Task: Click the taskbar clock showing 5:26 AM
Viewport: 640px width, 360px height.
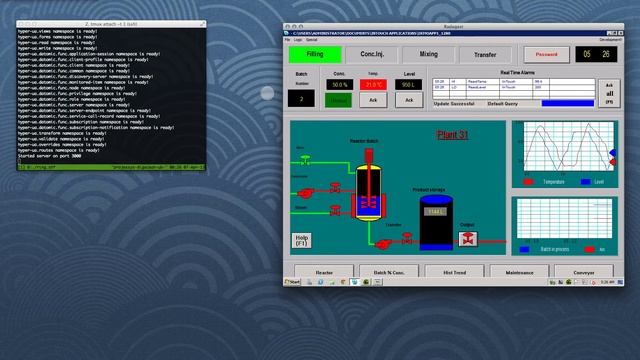Action: coord(607,282)
